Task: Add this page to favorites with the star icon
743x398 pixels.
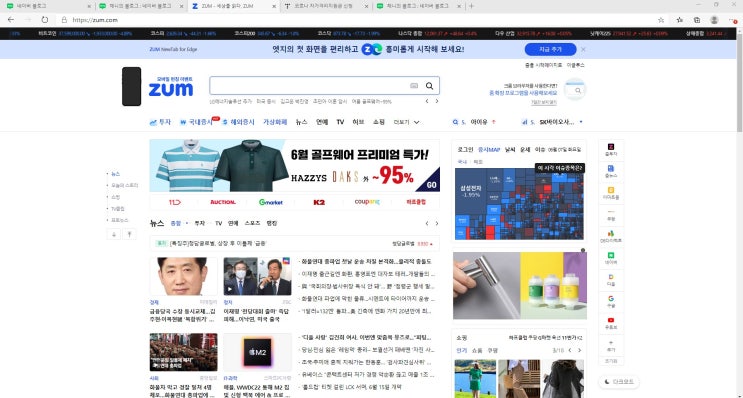Action: coord(661,20)
